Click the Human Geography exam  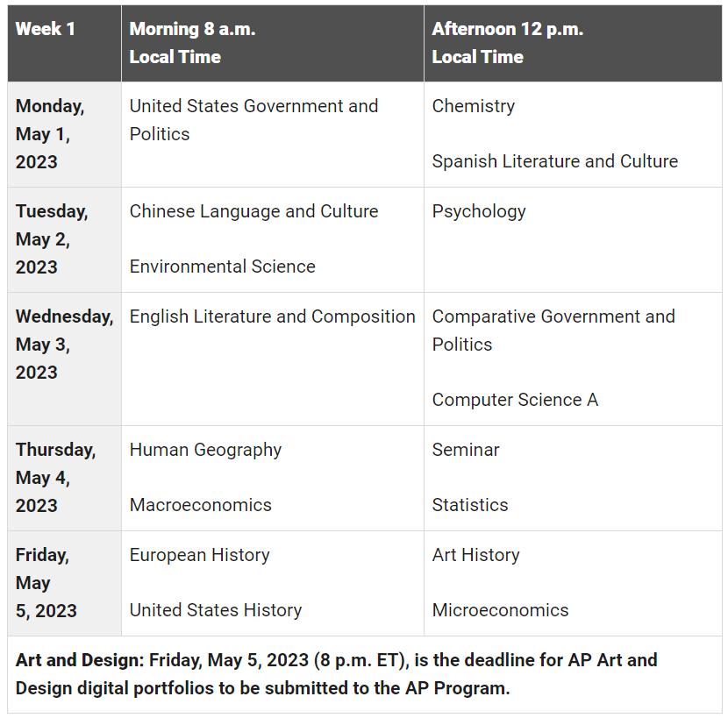[x=205, y=450]
